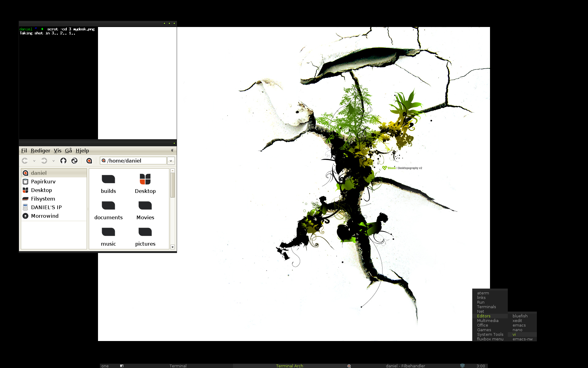Open the Back history dropdown arrow
Screen dimensions: 588x368
pyautogui.click(x=34, y=161)
